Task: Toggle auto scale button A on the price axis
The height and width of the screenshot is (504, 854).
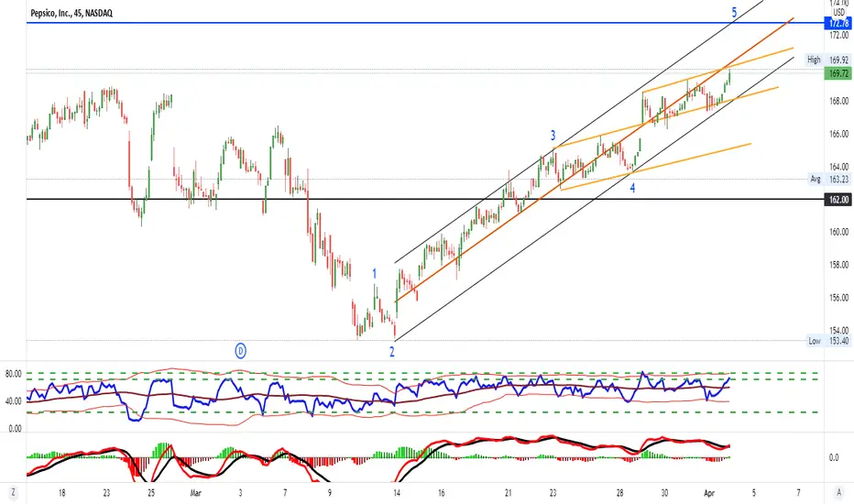Action: pos(838,493)
